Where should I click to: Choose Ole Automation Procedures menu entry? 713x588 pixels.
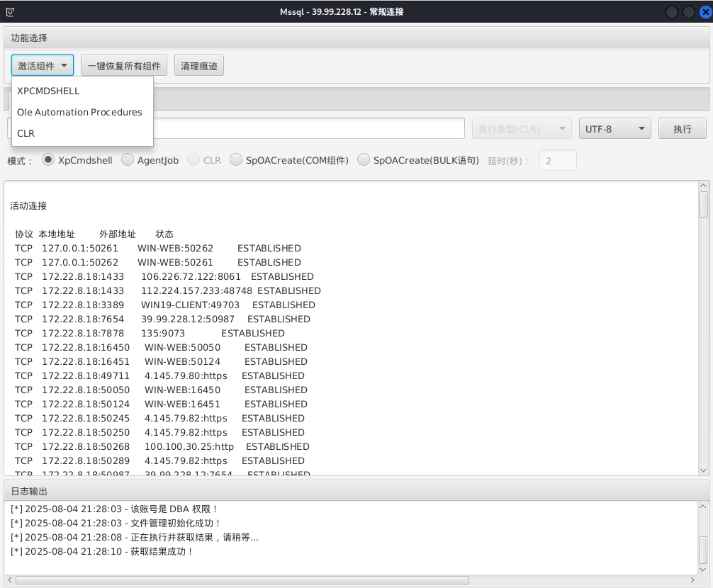(82, 112)
